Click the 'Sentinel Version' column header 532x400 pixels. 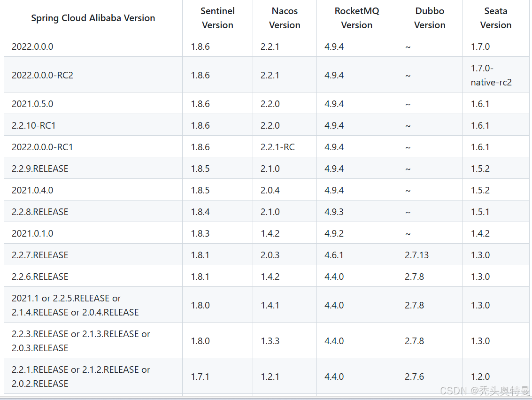click(217, 18)
